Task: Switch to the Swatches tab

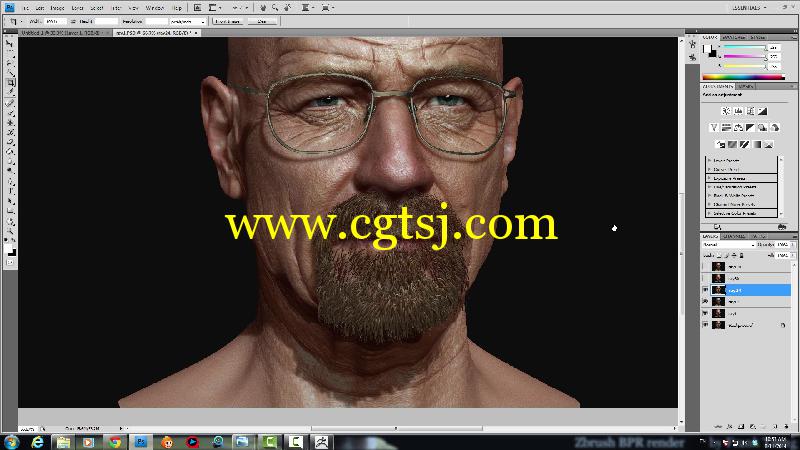Action: pyautogui.click(x=734, y=37)
